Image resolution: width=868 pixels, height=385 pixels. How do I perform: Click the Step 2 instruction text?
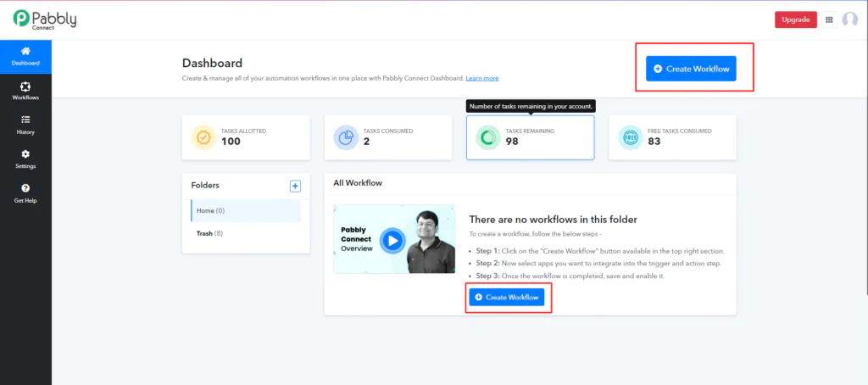click(x=599, y=263)
